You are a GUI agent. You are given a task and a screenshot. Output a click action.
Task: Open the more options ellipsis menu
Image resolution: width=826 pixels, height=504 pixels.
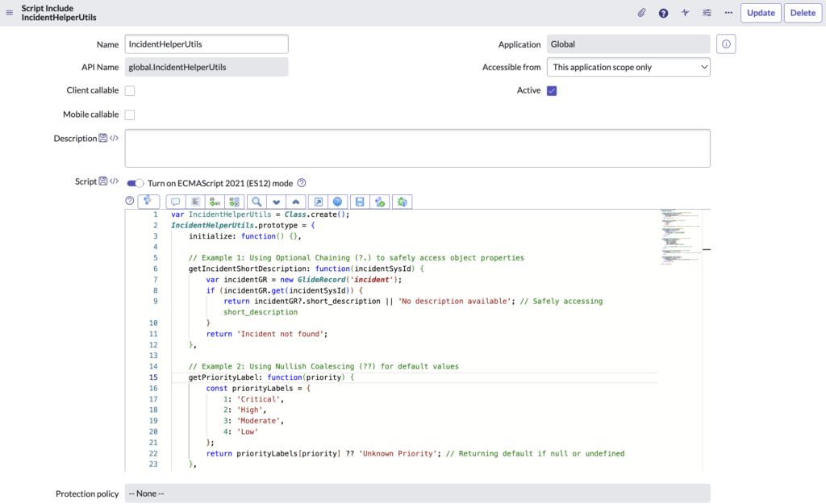click(728, 13)
